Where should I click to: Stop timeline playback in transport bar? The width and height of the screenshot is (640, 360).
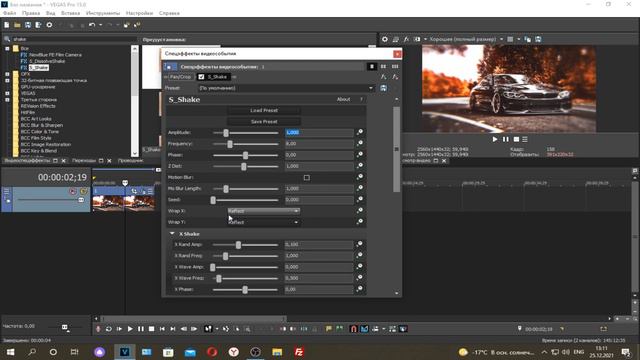(151, 329)
